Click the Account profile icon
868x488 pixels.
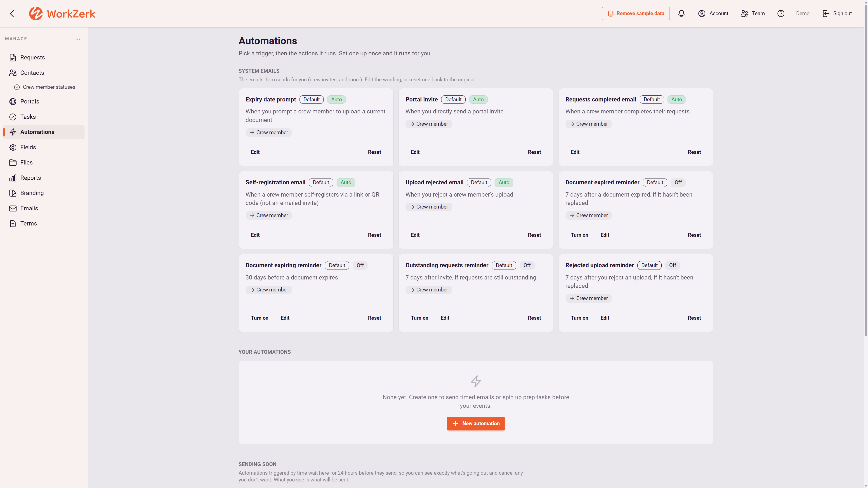click(702, 14)
